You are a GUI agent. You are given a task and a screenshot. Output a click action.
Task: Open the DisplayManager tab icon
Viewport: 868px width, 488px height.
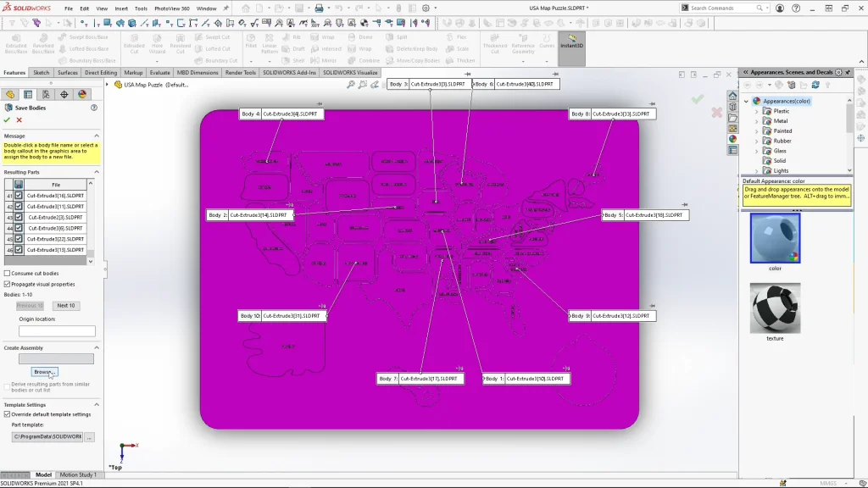coord(82,94)
